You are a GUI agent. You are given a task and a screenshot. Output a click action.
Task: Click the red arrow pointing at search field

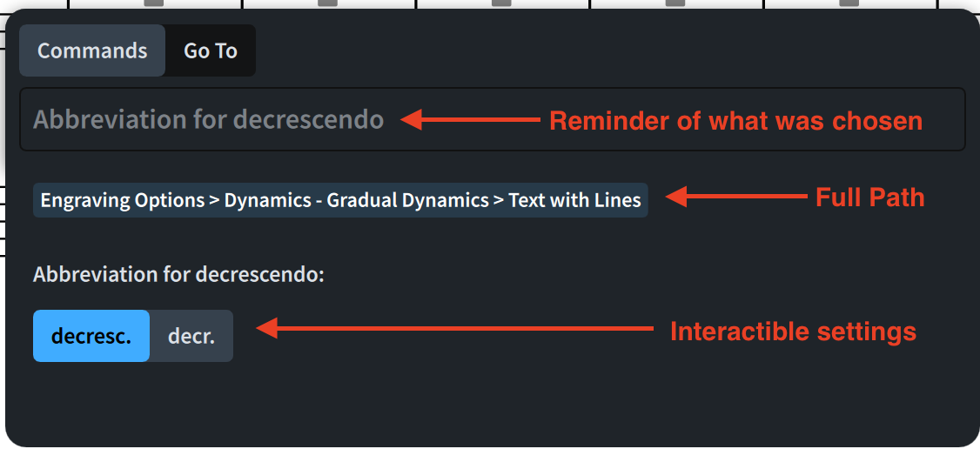tap(470, 120)
